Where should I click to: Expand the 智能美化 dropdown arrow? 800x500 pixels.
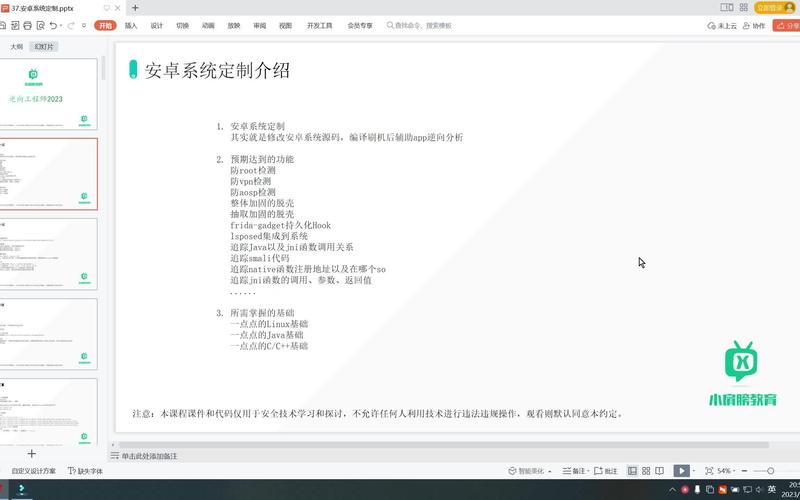click(x=549, y=471)
